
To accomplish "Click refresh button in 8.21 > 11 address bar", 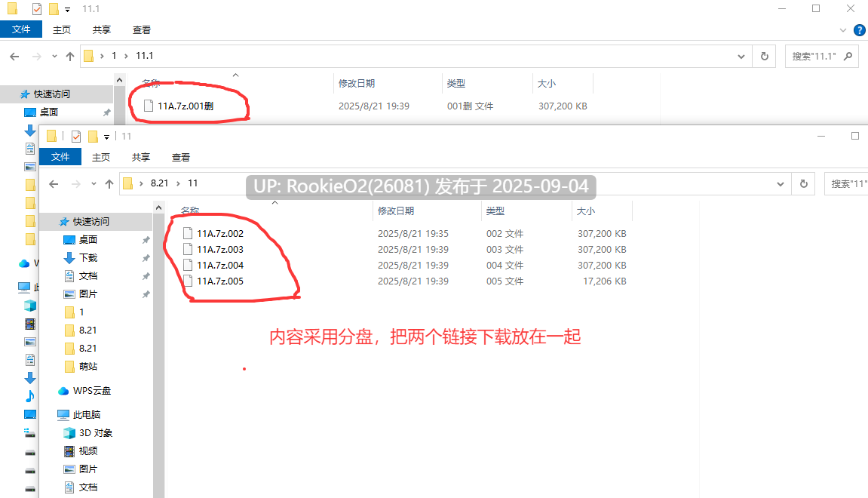I will [x=804, y=183].
